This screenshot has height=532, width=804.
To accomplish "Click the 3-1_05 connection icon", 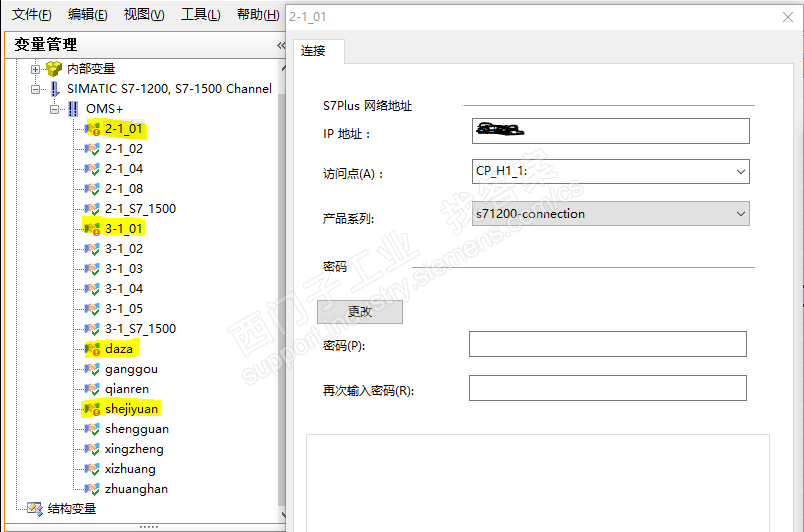I will [x=92, y=309].
